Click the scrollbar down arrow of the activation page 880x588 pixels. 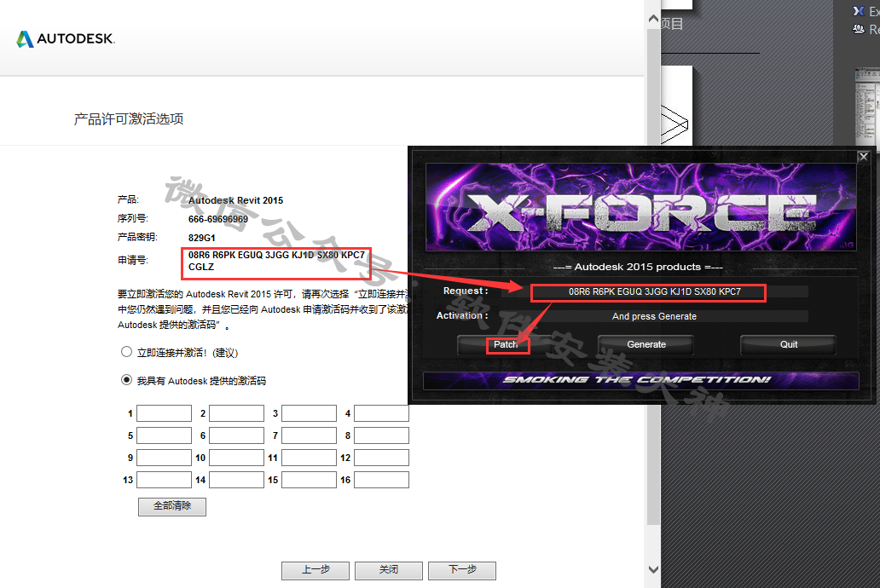pos(653,569)
